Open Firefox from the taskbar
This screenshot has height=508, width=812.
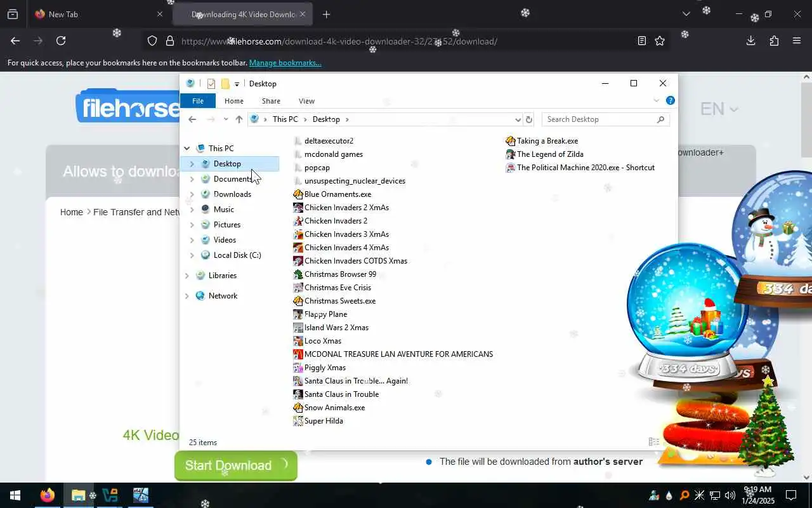point(48,495)
